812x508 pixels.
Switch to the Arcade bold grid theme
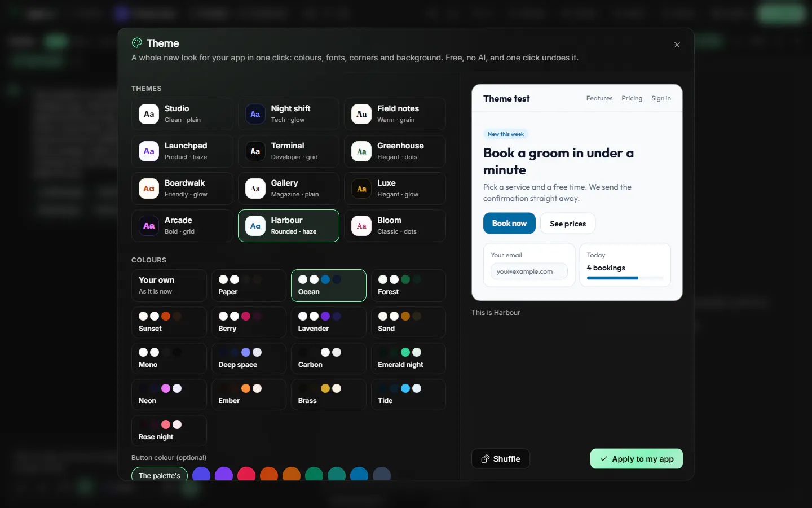[182, 226]
